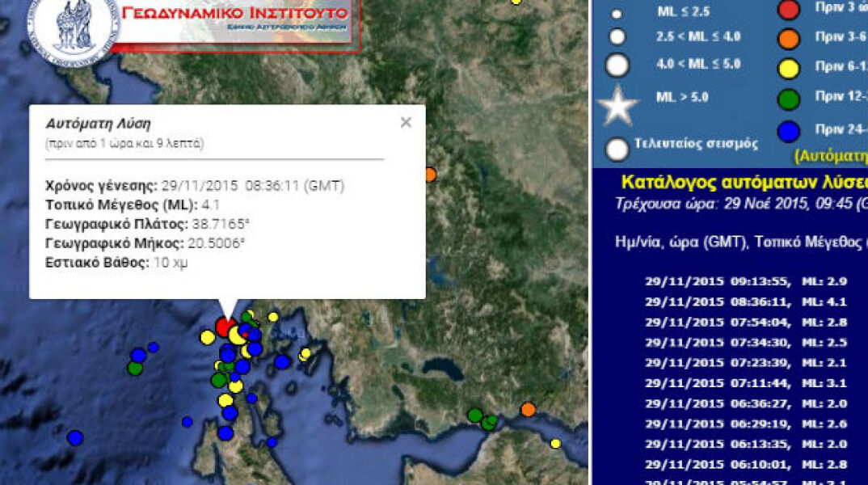Viewport: 868px width, 485px height.
Task: Click the red legend color circle
Action: tap(789, 9)
